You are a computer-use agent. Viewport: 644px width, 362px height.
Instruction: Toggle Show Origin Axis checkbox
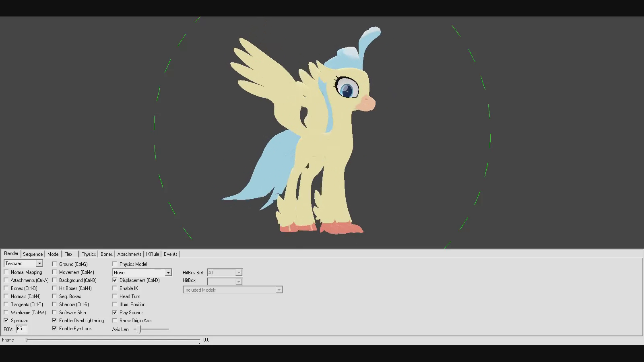(x=115, y=321)
